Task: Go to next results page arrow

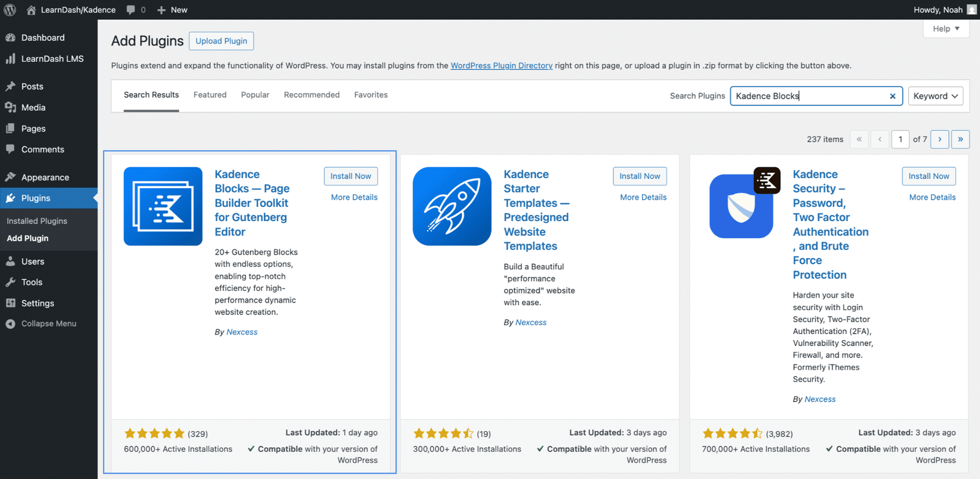Action: pos(940,139)
